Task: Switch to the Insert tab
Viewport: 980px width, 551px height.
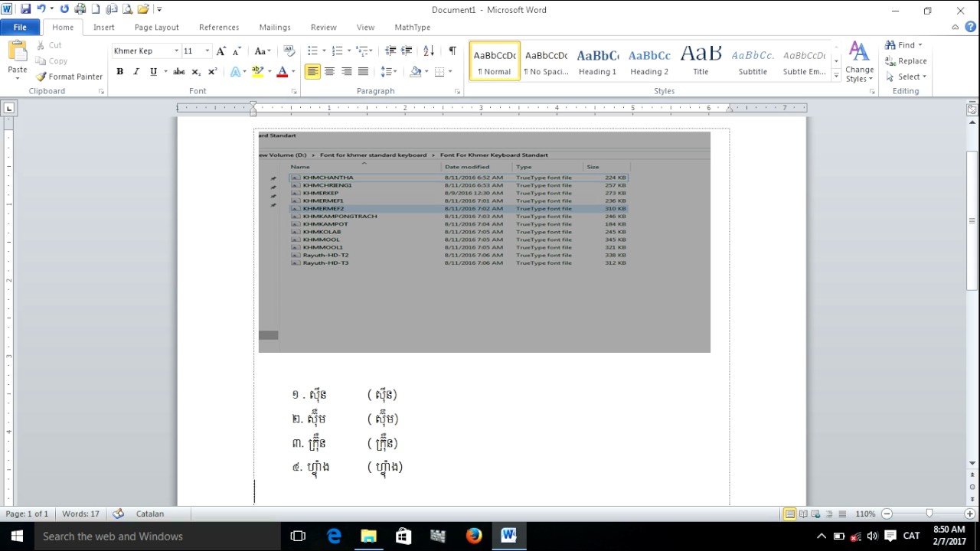Action: point(104,27)
